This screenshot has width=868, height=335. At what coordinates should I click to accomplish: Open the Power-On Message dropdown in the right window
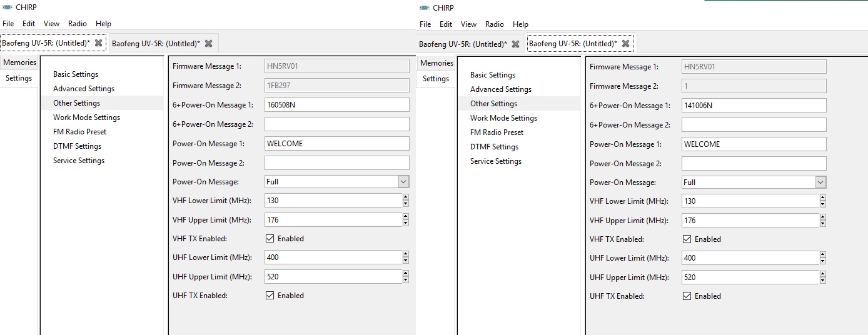pyautogui.click(x=820, y=182)
